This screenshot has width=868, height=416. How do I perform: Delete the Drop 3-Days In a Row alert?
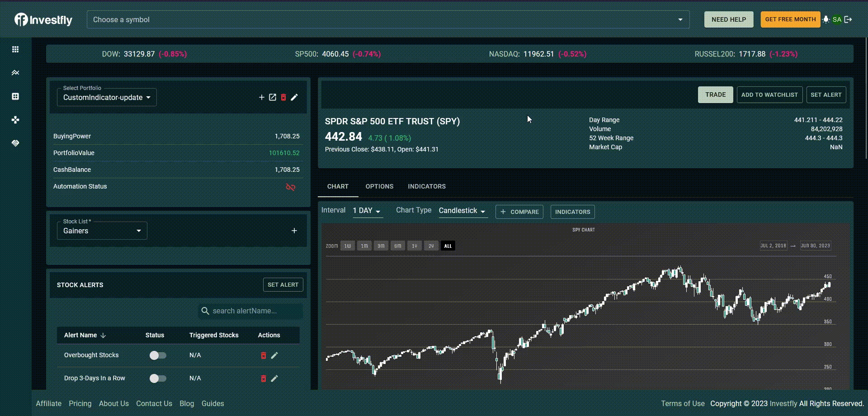click(x=264, y=378)
